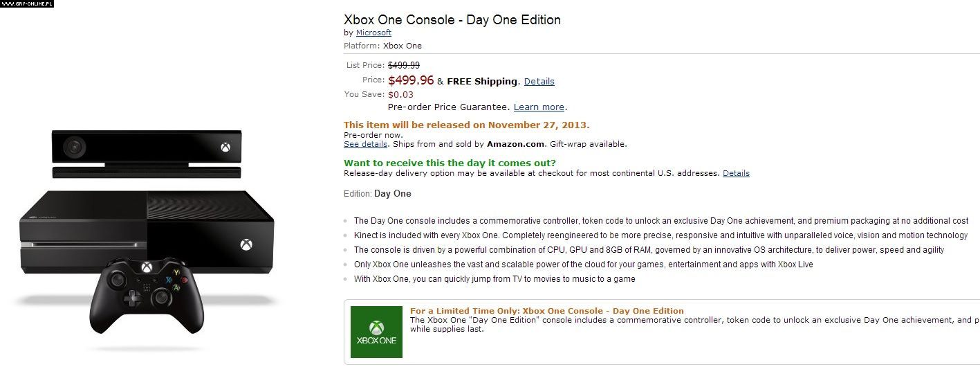Click the Kinect sensor product image

(147, 153)
